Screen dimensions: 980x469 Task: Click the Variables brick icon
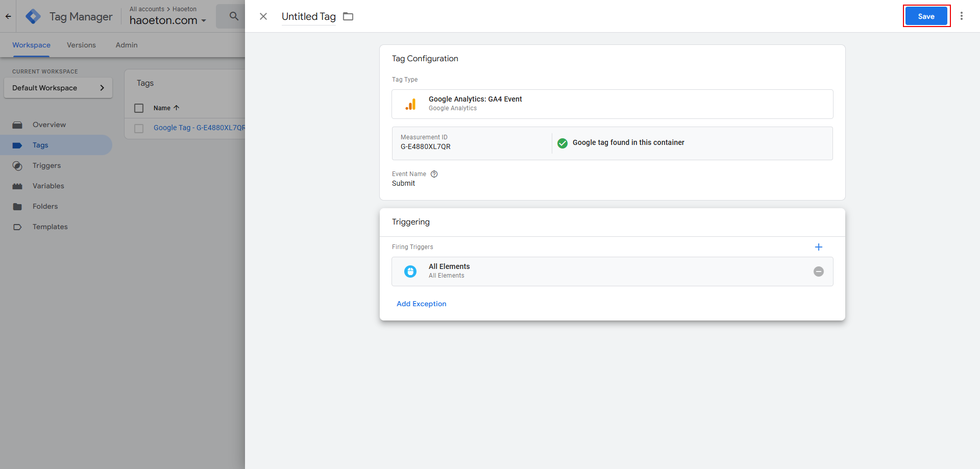(17, 186)
